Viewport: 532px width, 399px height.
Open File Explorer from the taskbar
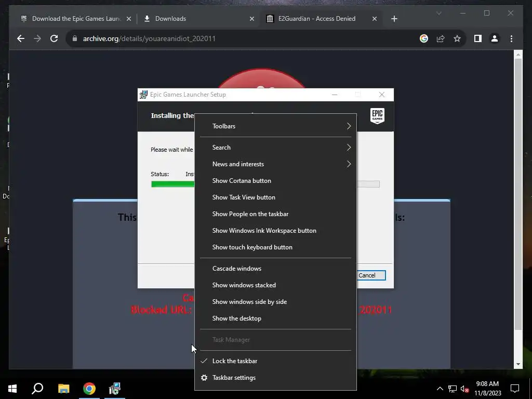click(x=63, y=389)
